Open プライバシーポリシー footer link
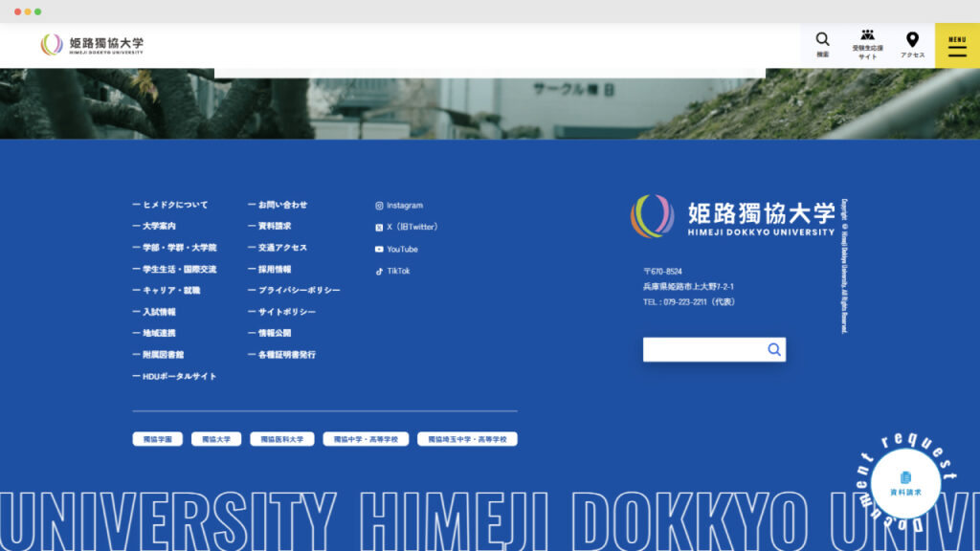The height and width of the screenshot is (551, 980). tap(294, 291)
